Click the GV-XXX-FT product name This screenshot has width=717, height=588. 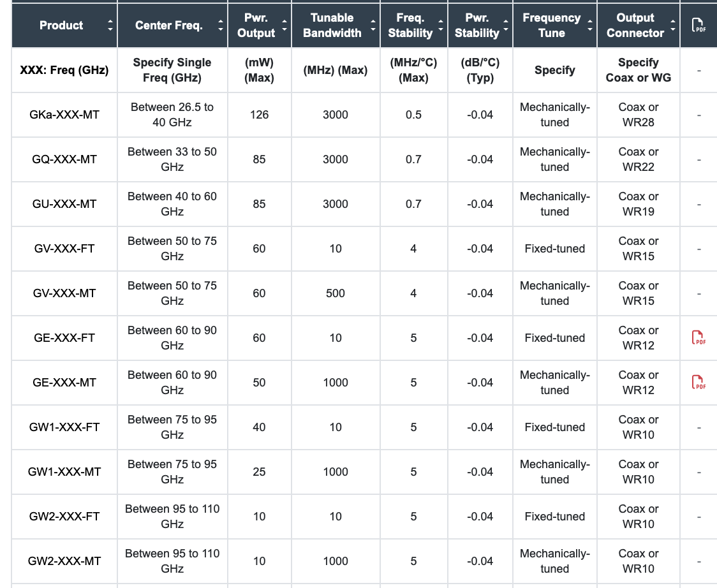64,249
